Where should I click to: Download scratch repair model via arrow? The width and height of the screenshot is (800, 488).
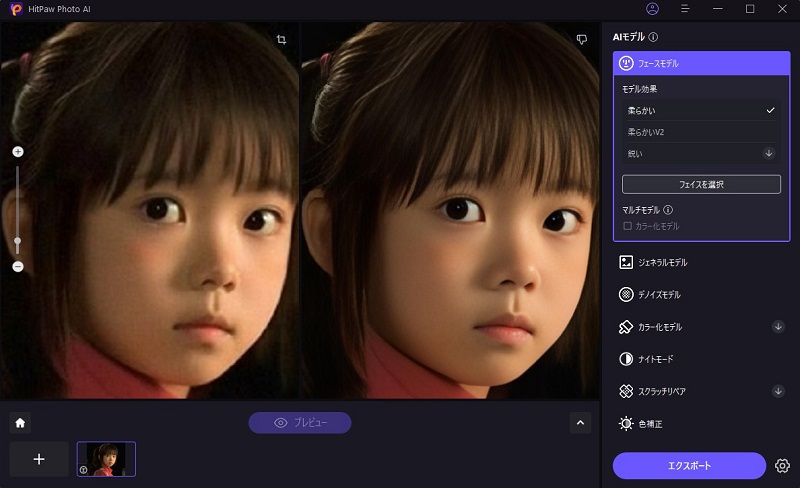point(778,391)
